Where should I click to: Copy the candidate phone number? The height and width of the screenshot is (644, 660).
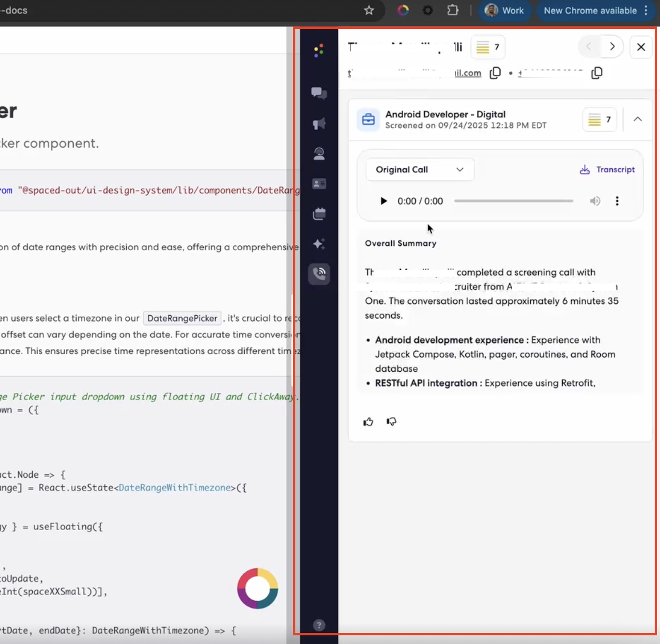597,73
